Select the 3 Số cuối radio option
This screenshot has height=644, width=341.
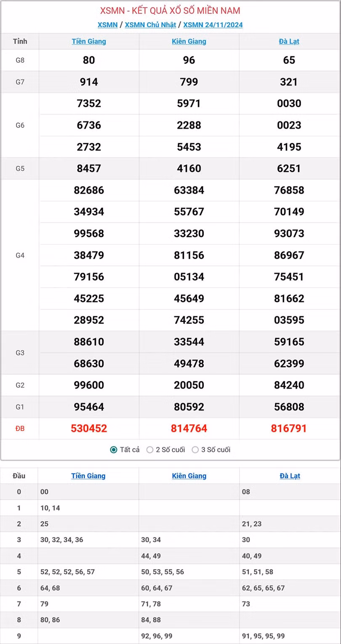[195, 450]
